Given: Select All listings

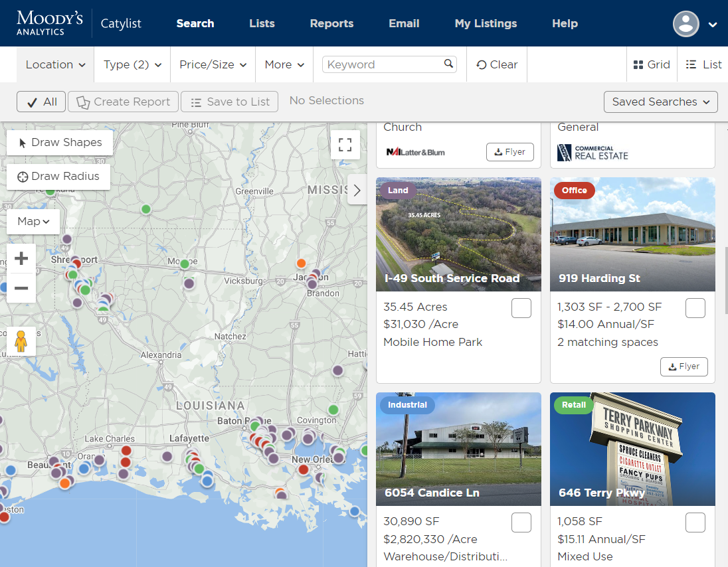Looking at the screenshot, I should (x=41, y=102).
